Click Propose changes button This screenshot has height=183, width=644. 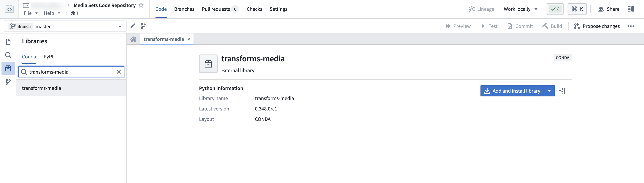(597, 26)
